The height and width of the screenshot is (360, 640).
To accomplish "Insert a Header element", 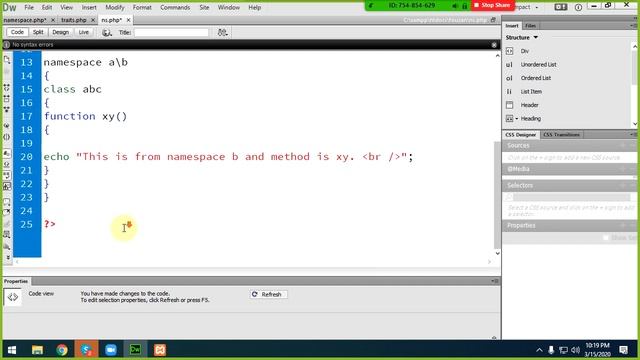I will pyautogui.click(x=529, y=105).
